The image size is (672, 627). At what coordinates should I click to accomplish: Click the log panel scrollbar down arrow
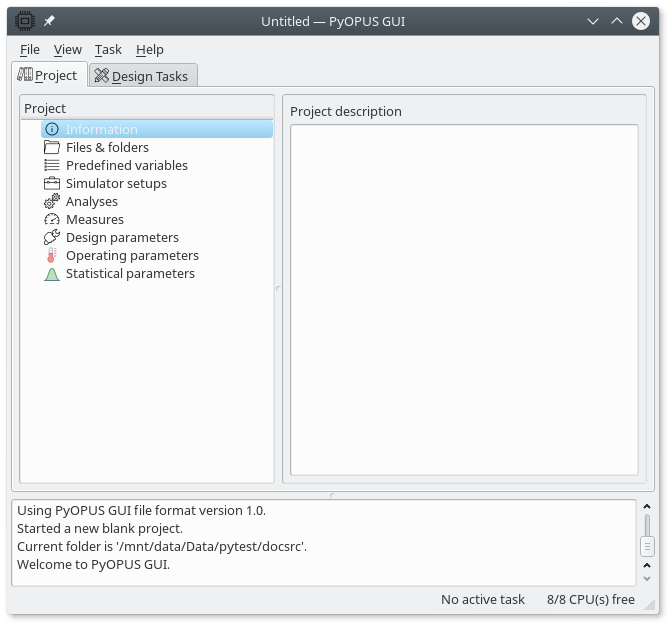tap(647, 577)
